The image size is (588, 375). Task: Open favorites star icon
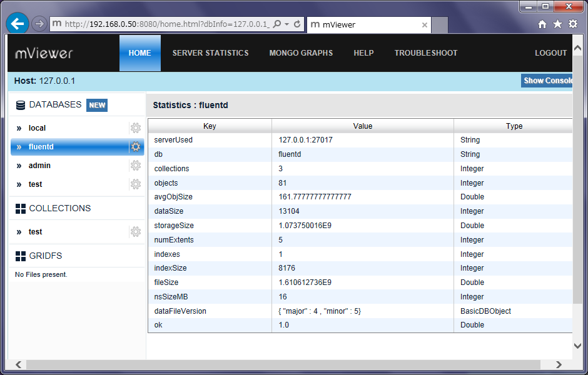557,24
